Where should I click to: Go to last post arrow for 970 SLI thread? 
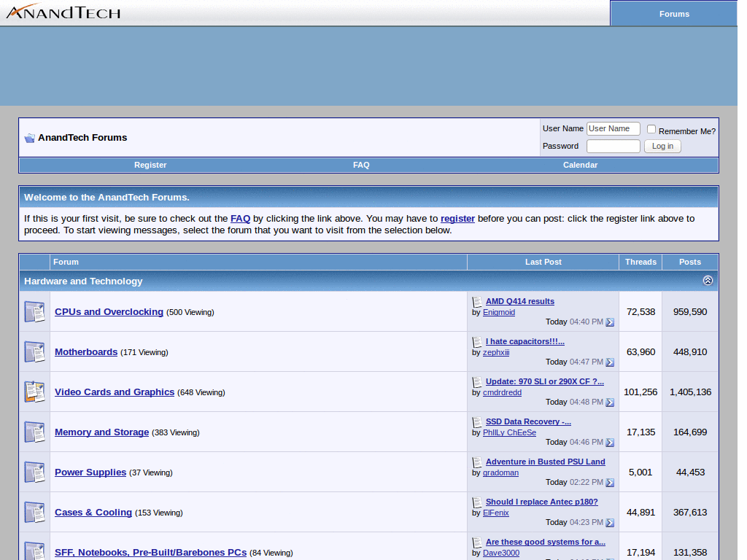click(x=610, y=402)
